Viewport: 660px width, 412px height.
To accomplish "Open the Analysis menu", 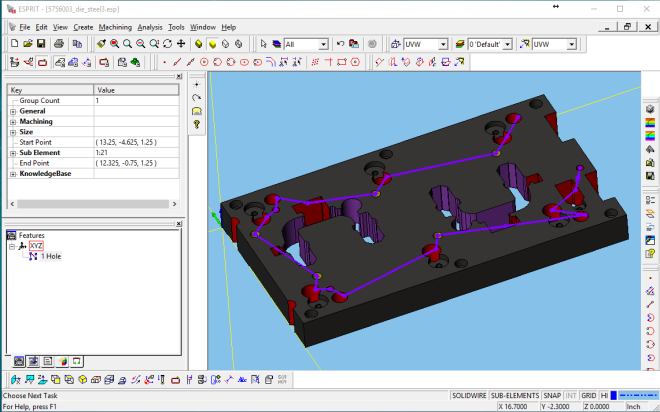I will coord(150,27).
